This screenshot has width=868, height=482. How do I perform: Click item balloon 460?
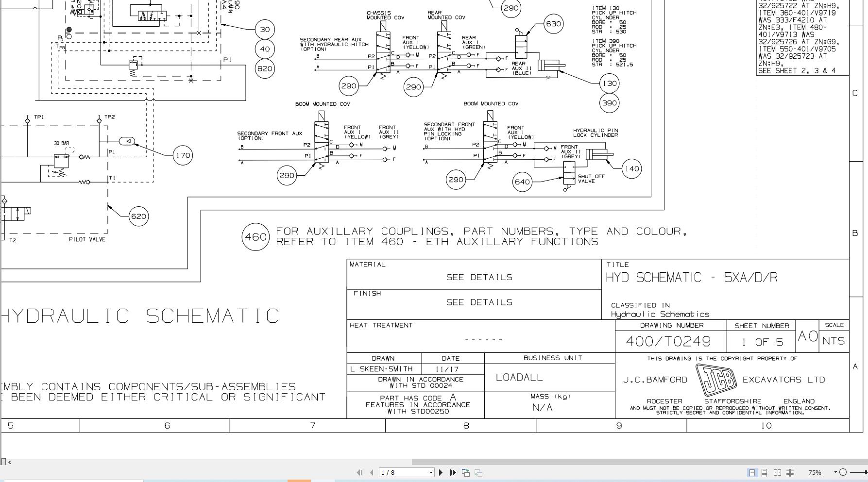[255, 237]
